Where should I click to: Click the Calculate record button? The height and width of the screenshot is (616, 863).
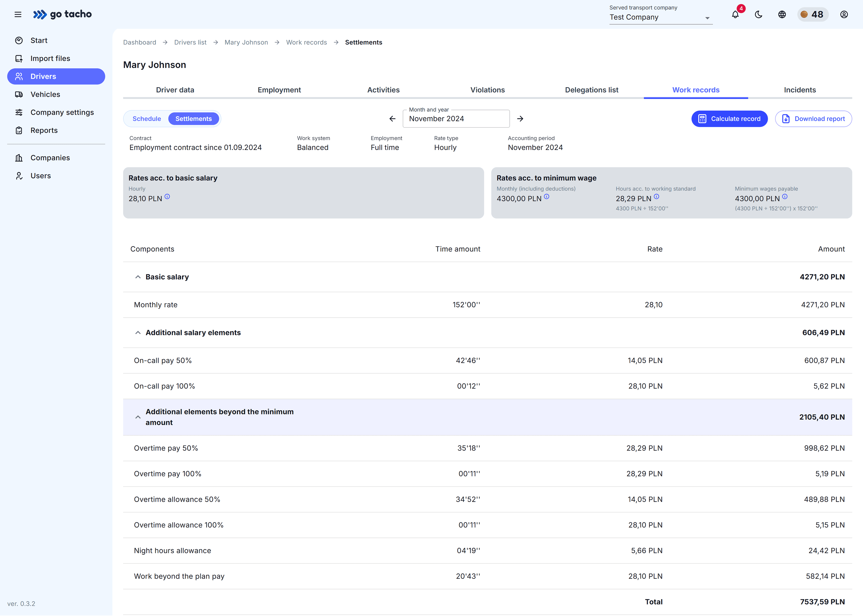[x=729, y=119]
